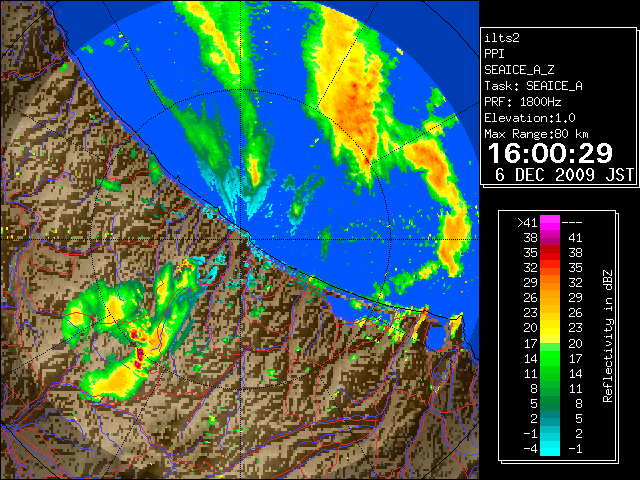640x480 pixels.
Task: Click the 'Reflectivity in dBZ' legend title
Action: tap(607, 336)
